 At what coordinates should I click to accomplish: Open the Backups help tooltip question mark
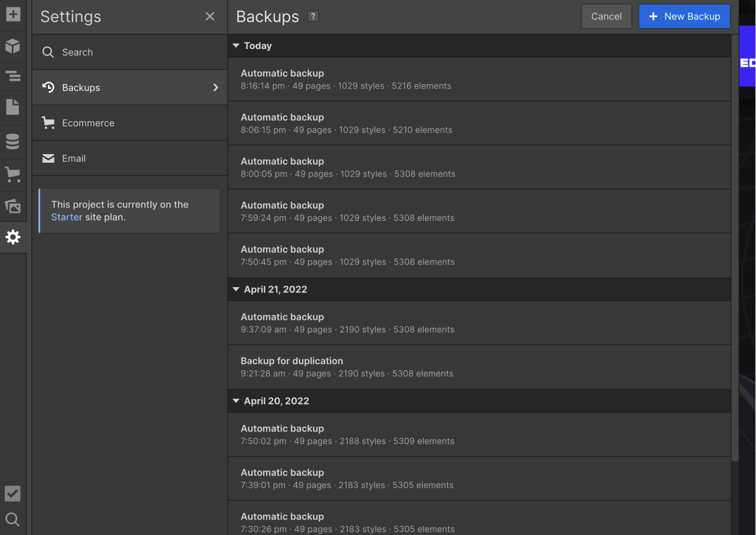(313, 16)
